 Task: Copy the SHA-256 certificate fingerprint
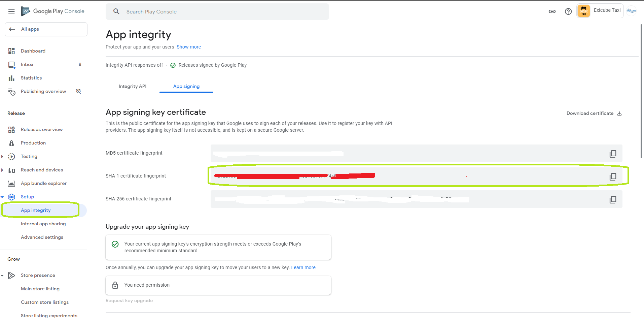pos(613,199)
